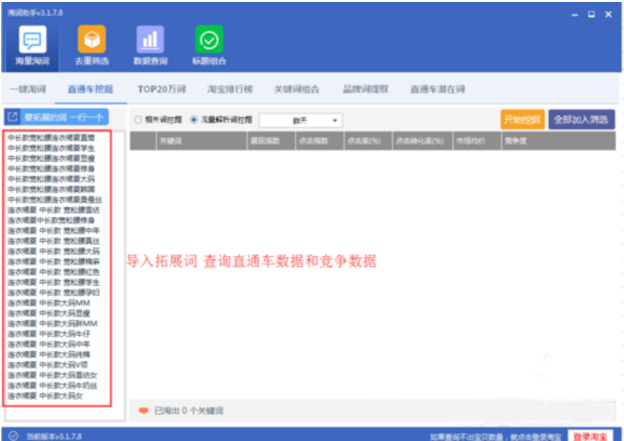Click the 登录淘宝 button
Viewport: 624px width, 441px height.
(x=590, y=436)
